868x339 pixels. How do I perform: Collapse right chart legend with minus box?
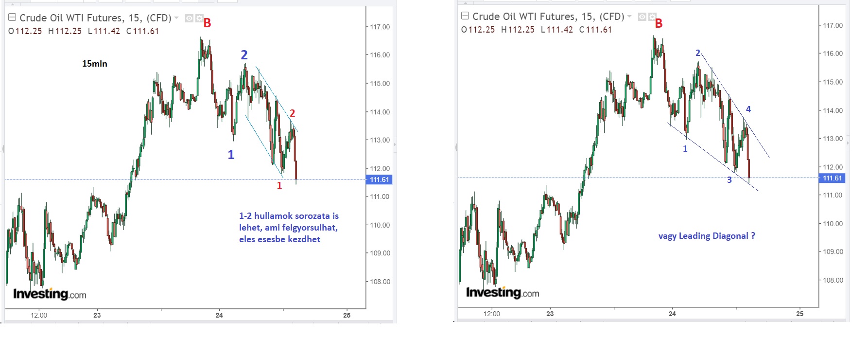(465, 16)
